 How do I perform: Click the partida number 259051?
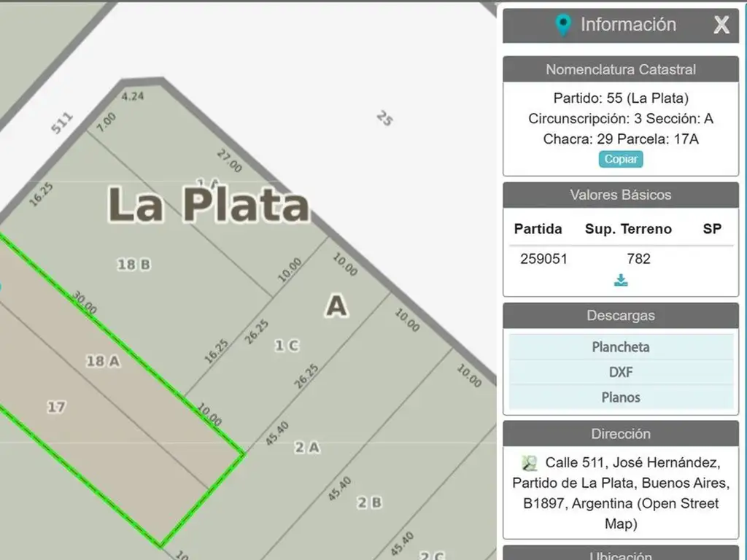(543, 259)
